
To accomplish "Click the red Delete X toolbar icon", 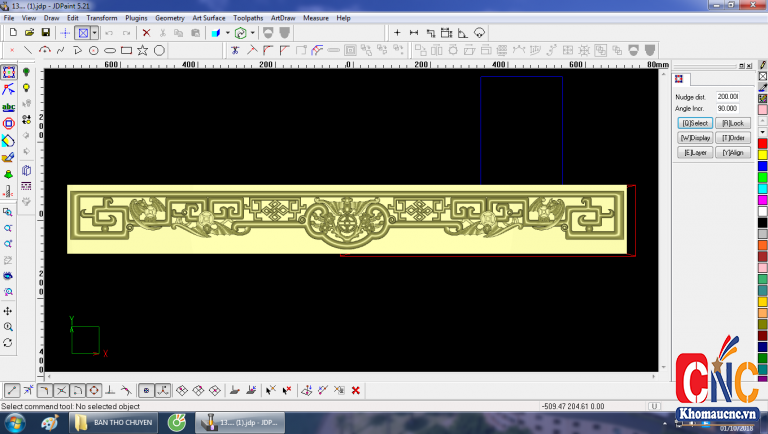I will point(146,33).
